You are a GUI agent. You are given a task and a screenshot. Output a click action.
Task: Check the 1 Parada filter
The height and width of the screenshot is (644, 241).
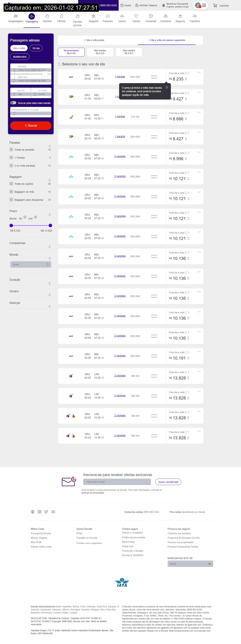tap(11, 158)
